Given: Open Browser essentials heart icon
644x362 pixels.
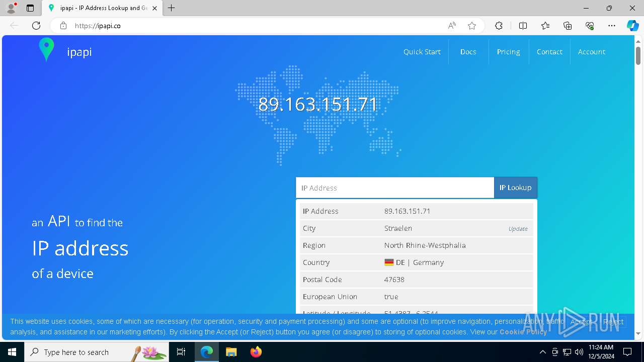Looking at the screenshot, I should click(x=590, y=26).
